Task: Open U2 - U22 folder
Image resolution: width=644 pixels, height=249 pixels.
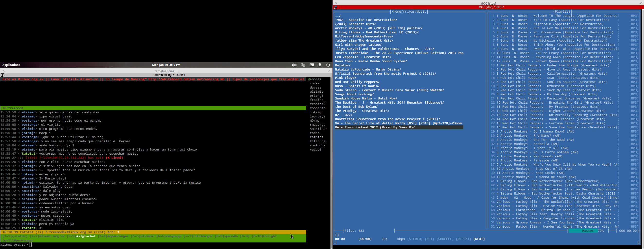Action: pos(344,115)
